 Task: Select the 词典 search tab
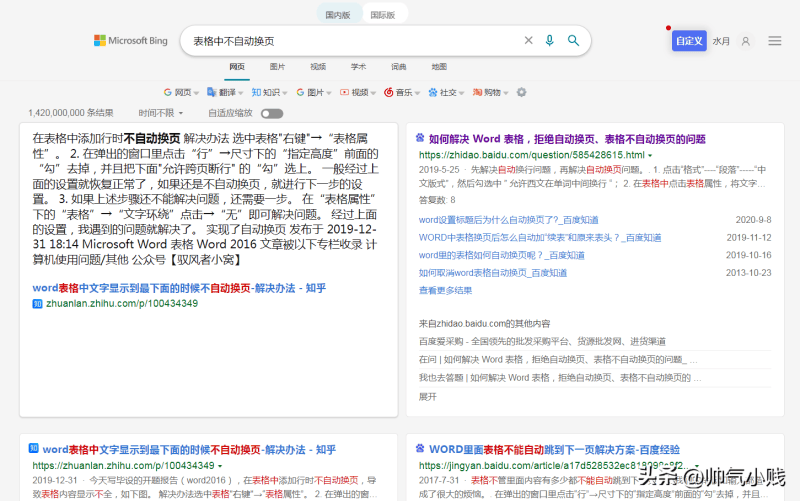398,66
